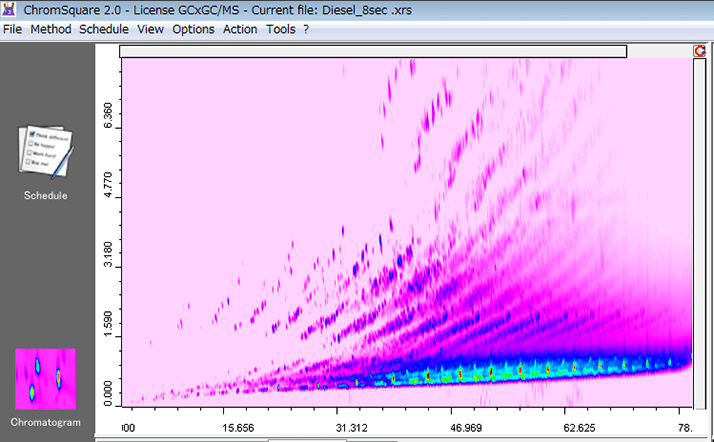Viewport: 714px width, 442px height.
Task: Click the red refresh icon at top right
Action: point(700,51)
